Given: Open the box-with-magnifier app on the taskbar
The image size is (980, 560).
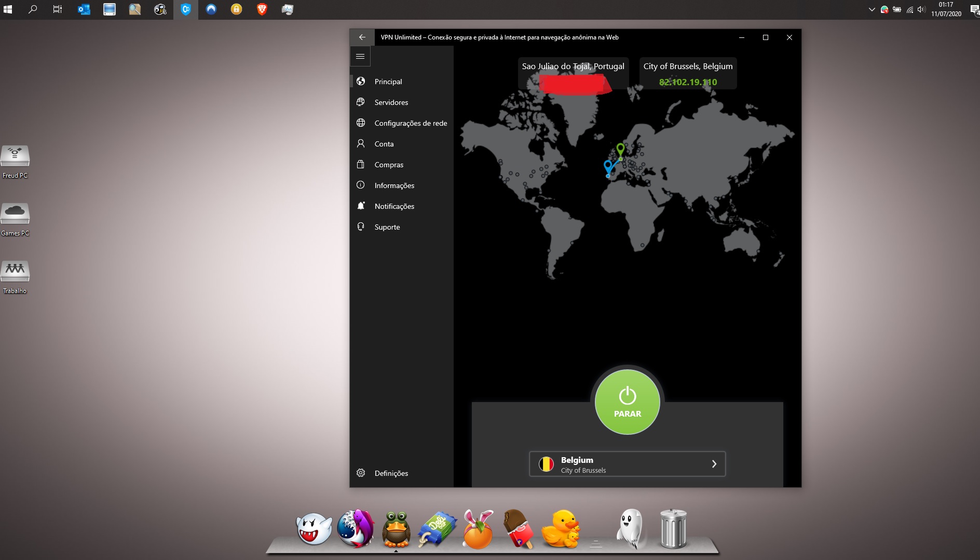Looking at the screenshot, I should [x=135, y=9].
